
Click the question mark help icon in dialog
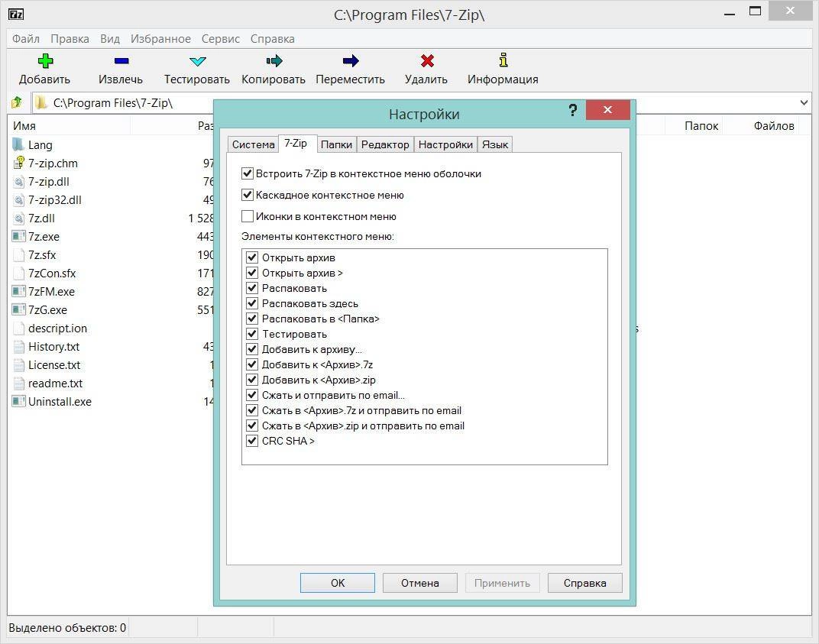(x=572, y=110)
